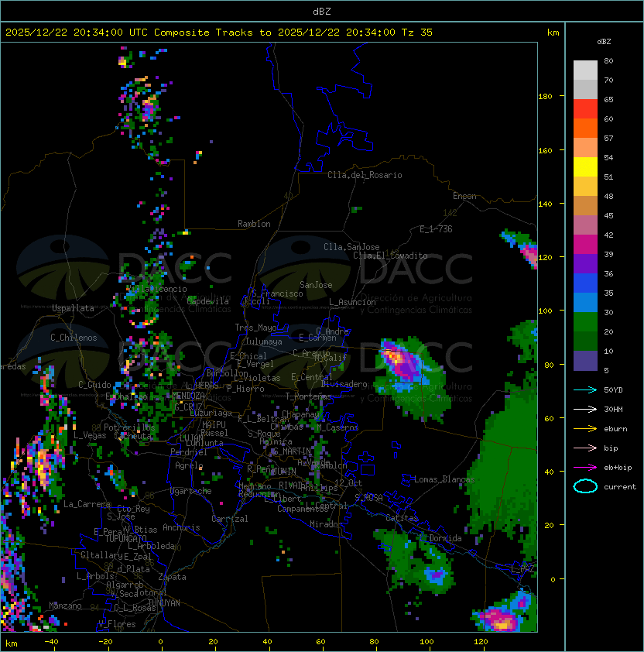The height and width of the screenshot is (652, 644).
Task: Click the Anchoris place label
Action: [181, 527]
